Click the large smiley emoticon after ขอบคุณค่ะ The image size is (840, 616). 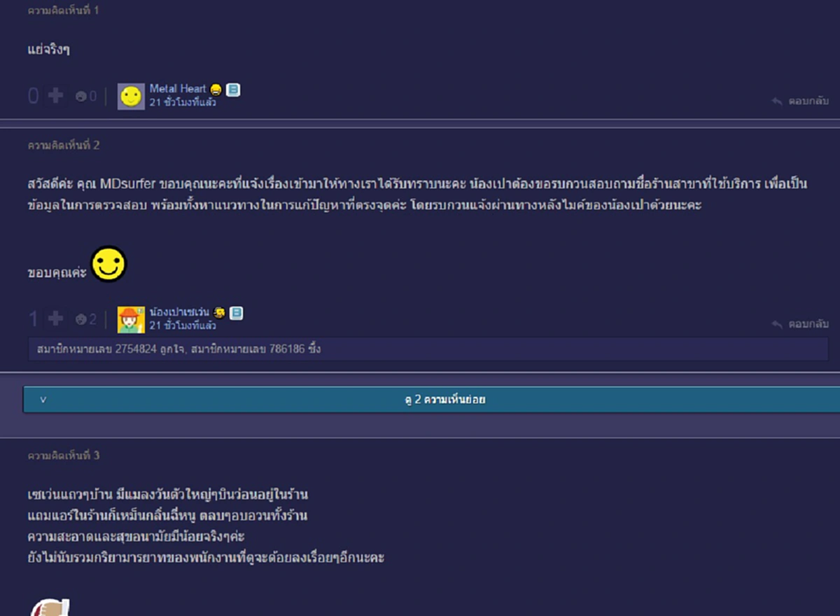pos(108,264)
